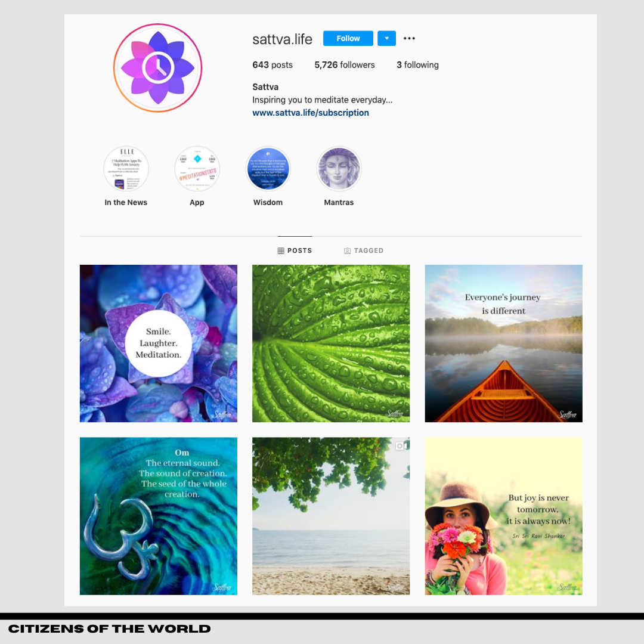Click the grid icon beside POSTS
644x644 pixels.
[281, 250]
